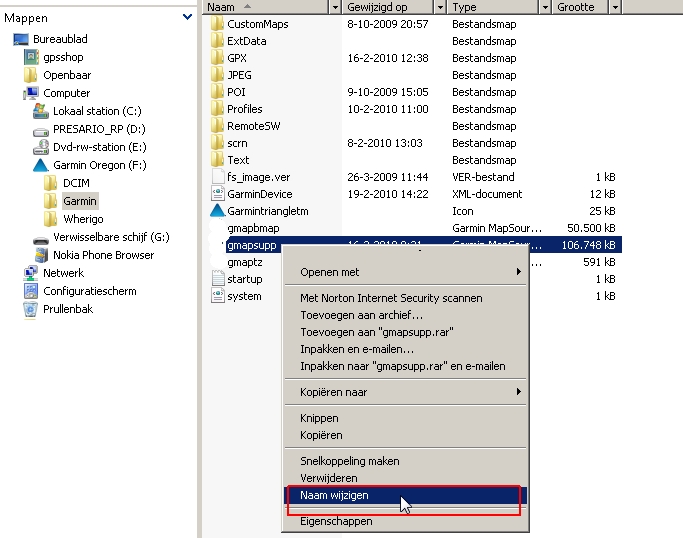
Task: Choose Knippen in context menu
Action: (x=405, y=418)
